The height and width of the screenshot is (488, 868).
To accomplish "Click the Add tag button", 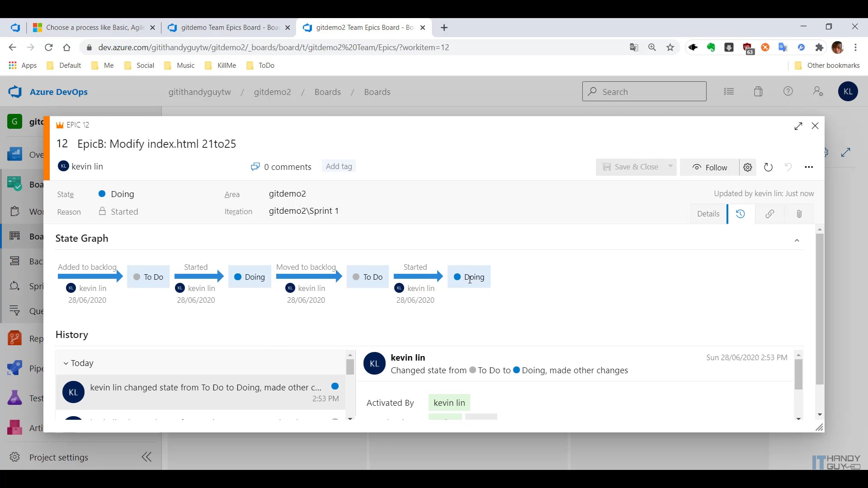I will (339, 166).
